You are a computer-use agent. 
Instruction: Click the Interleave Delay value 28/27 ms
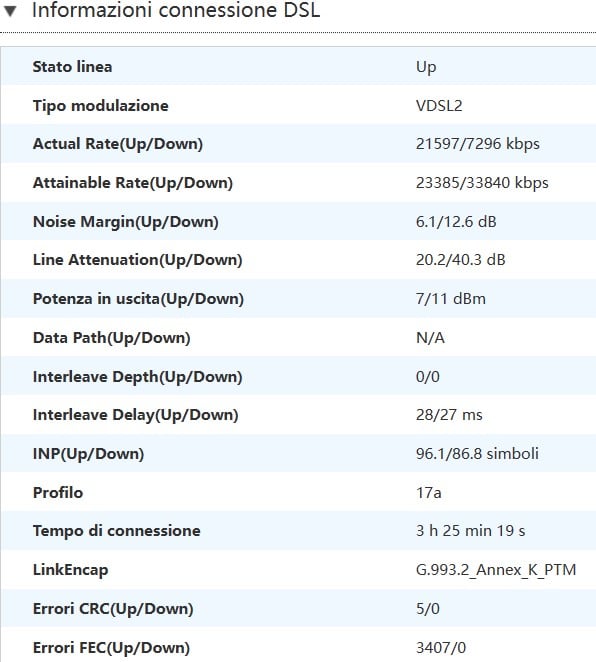click(449, 415)
